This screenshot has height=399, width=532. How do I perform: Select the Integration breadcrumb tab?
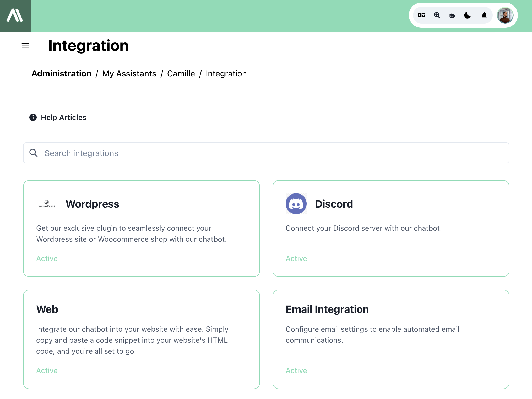(x=226, y=74)
